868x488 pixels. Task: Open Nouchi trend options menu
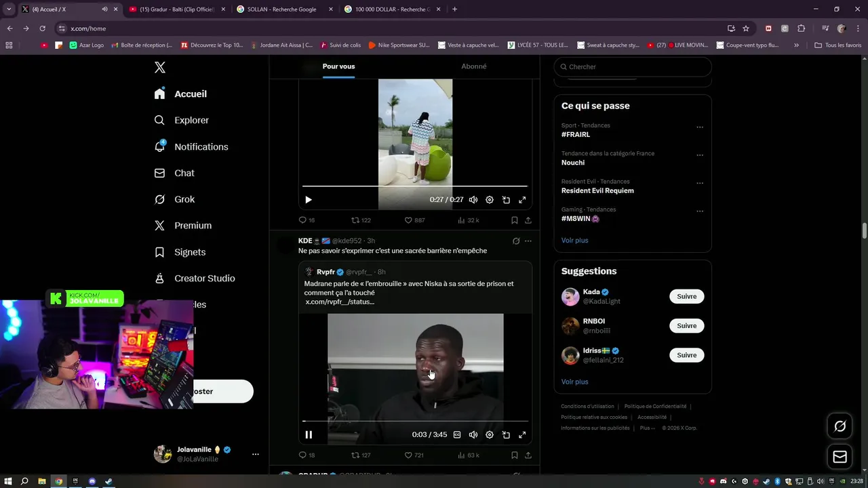700,155
